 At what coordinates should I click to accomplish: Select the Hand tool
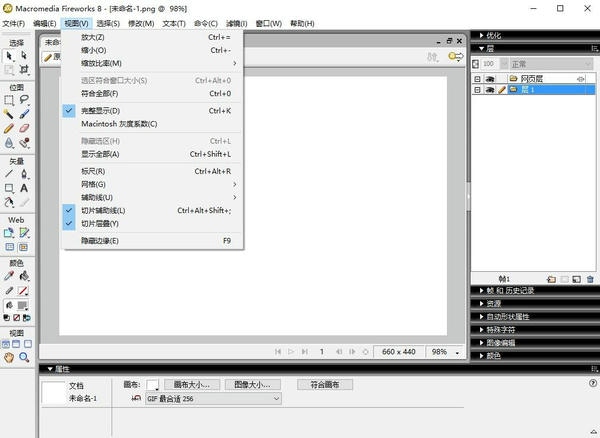point(9,357)
